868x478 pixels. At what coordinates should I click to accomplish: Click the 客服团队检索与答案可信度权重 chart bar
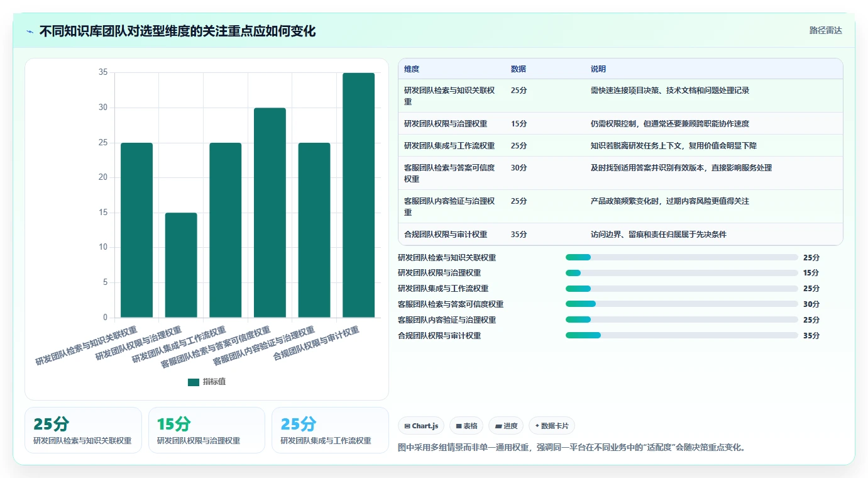tap(270, 213)
